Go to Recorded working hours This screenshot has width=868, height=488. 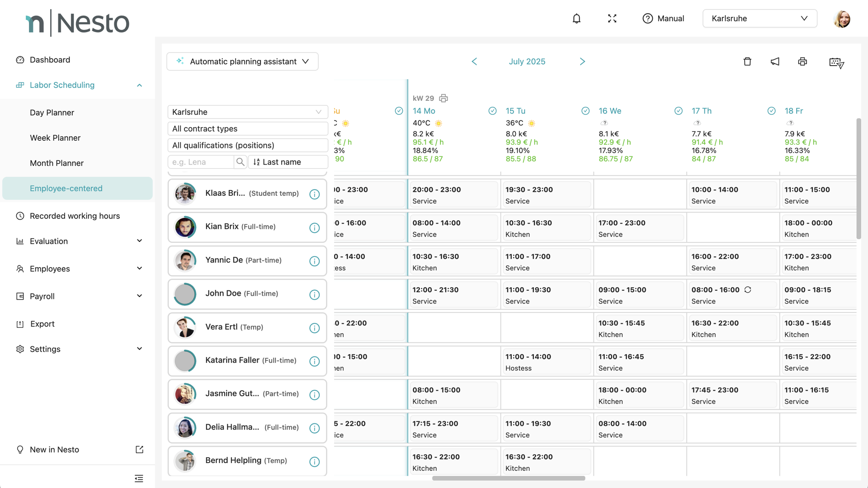coord(75,216)
